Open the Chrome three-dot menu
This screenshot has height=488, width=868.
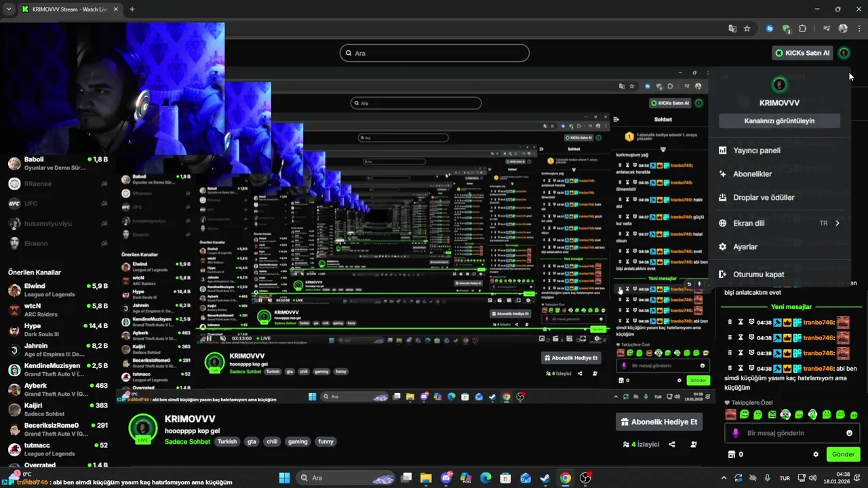[859, 28]
